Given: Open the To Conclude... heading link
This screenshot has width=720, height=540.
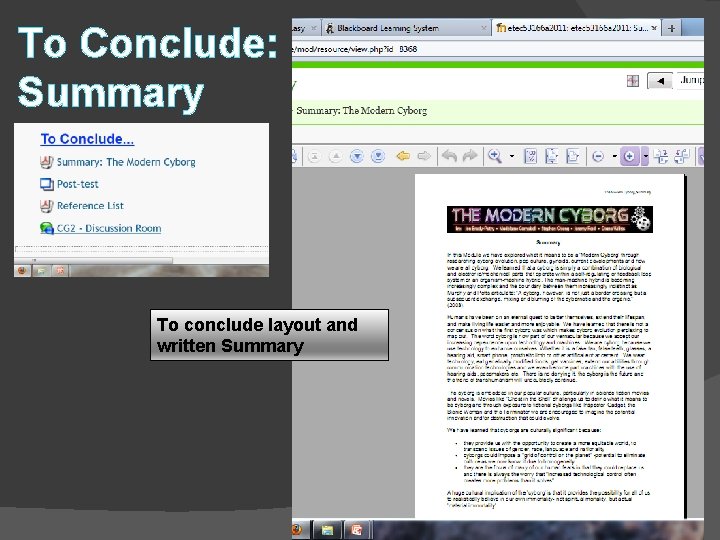Looking at the screenshot, I should (87, 139).
